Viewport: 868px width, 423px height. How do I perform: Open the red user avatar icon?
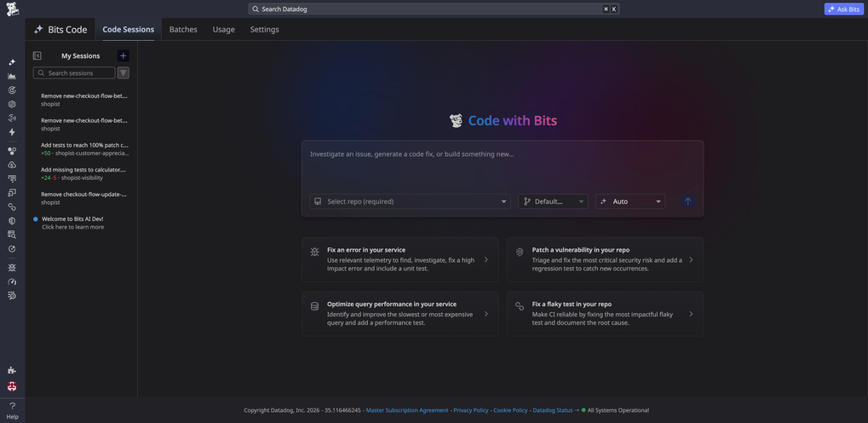tap(12, 385)
